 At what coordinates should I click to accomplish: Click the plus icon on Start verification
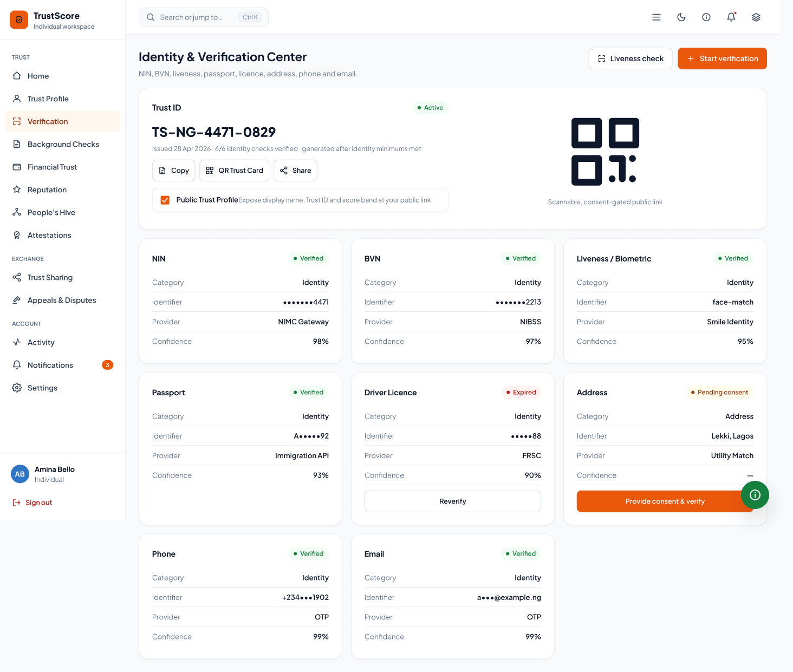coord(691,58)
